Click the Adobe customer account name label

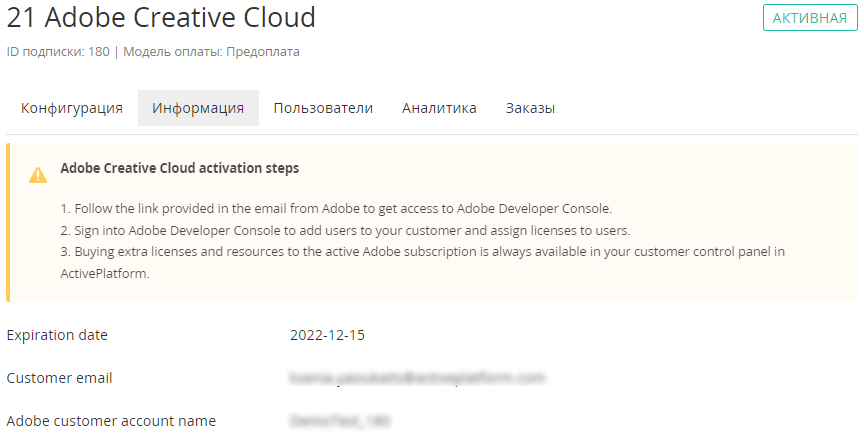click(x=111, y=421)
